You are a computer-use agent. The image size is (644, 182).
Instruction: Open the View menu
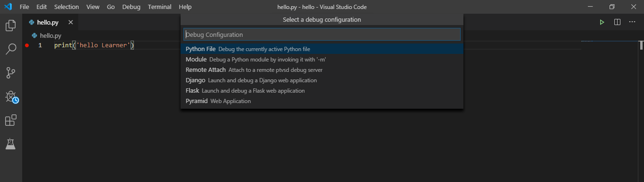(93, 7)
